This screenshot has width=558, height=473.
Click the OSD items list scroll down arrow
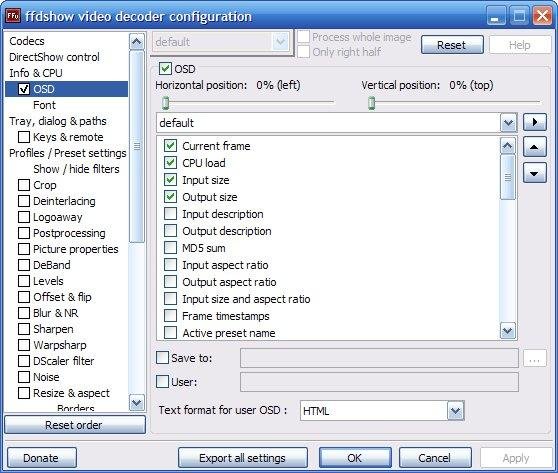pyautogui.click(x=507, y=331)
